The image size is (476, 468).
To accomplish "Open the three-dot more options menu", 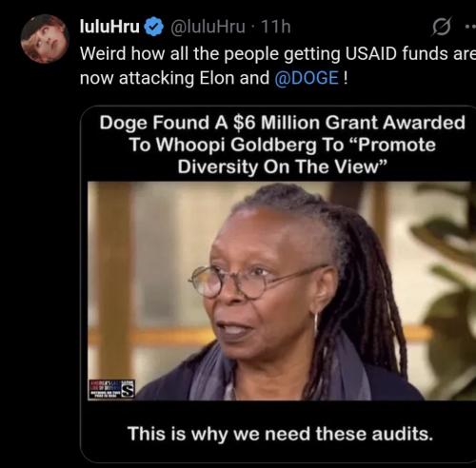I will [x=470, y=27].
